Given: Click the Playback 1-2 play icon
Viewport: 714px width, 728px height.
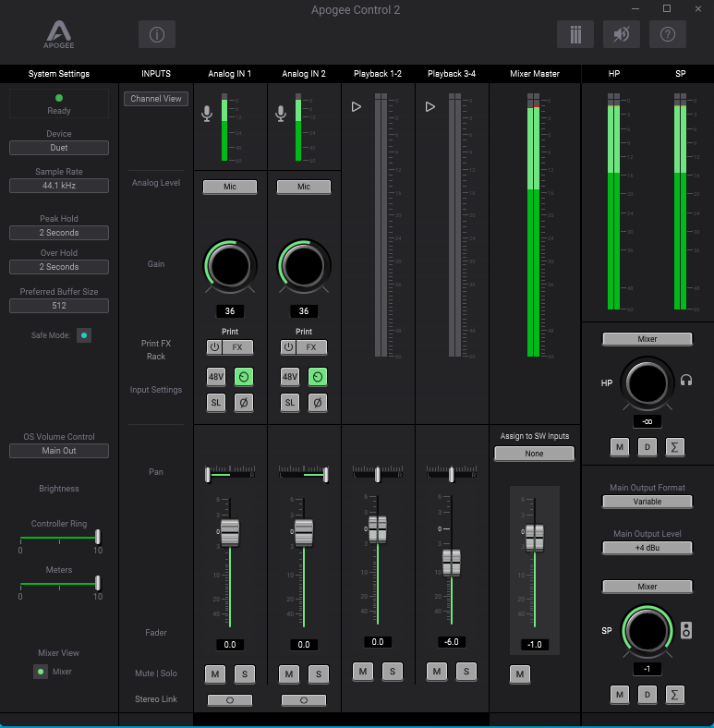Looking at the screenshot, I should (x=356, y=107).
